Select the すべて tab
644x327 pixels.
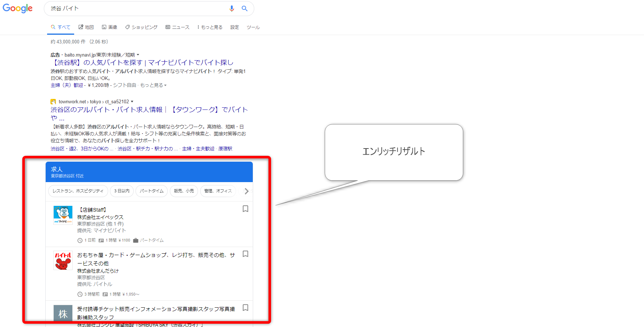click(61, 27)
